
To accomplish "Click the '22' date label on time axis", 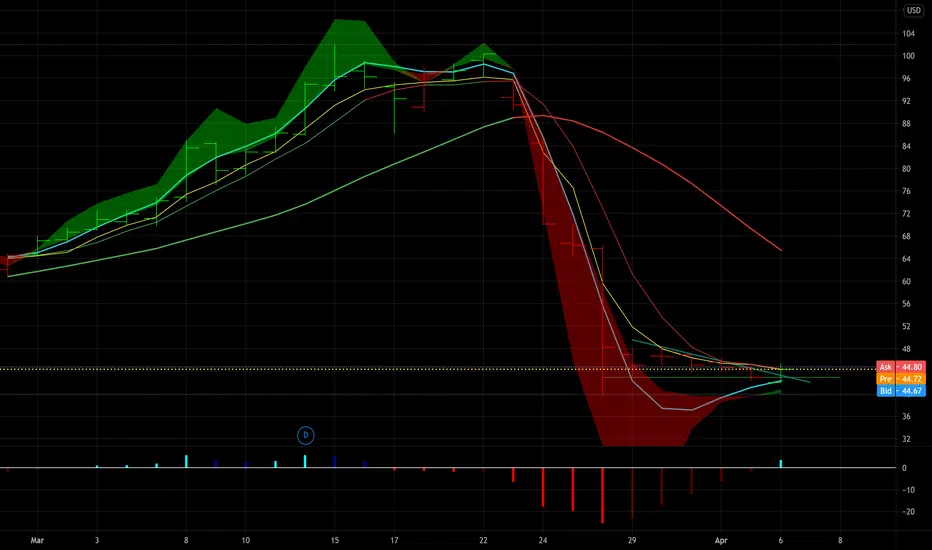I will (483, 540).
